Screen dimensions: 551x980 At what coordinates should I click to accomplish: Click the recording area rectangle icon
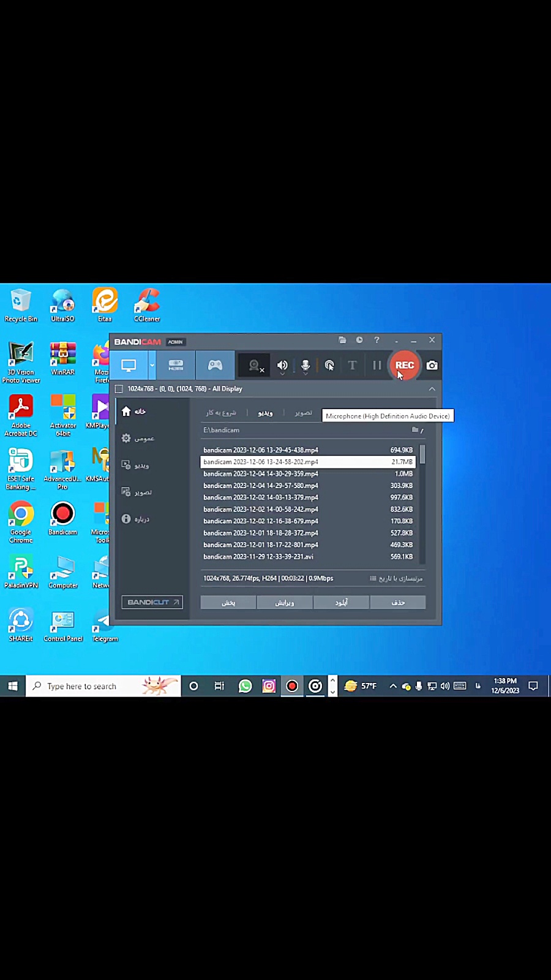[x=119, y=389]
